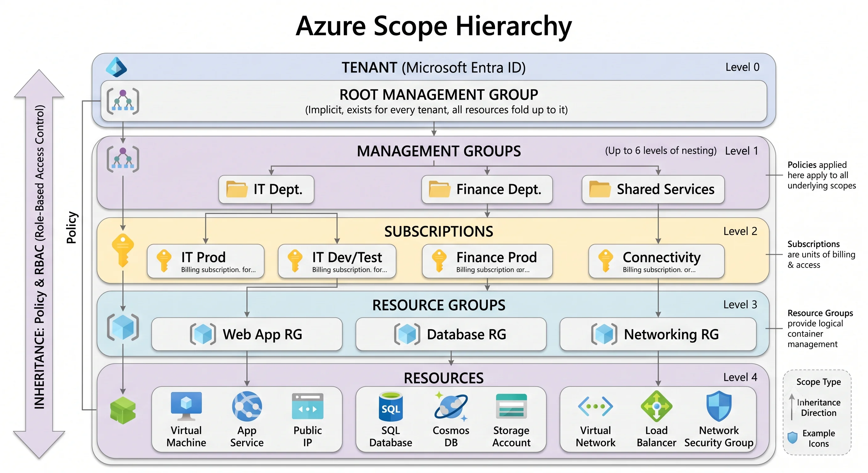Click the vertical Policy label
This screenshot has height=473, width=868.
(x=72, y=227)
